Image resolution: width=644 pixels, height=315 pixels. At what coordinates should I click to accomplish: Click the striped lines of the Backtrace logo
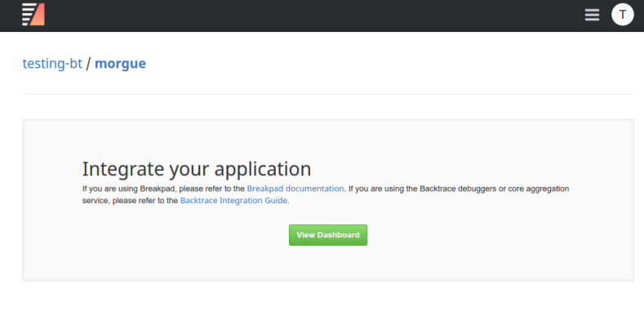click(28, 14)
